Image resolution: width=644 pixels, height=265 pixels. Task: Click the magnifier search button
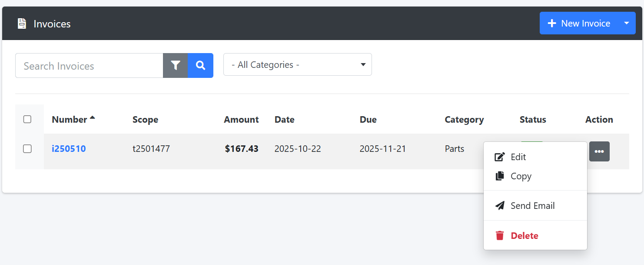pyautogui.click(x=200, y=65)
